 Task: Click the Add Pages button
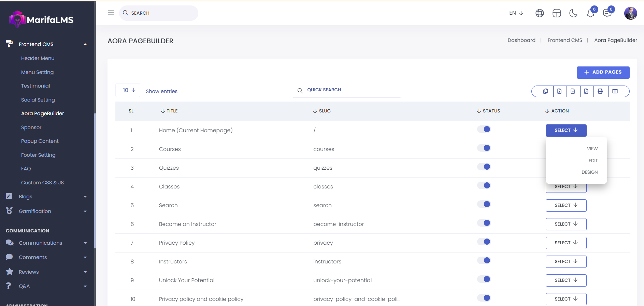point(603,72)
